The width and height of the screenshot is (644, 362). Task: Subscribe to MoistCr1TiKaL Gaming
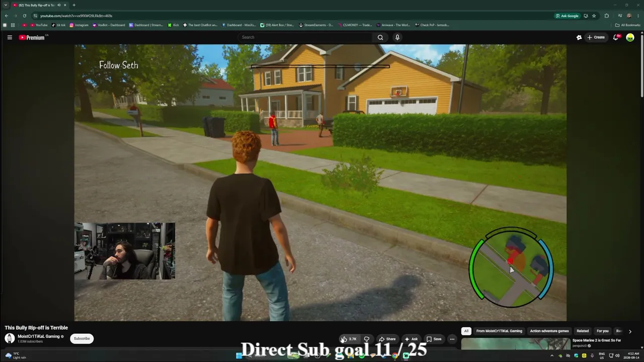pos(82,338)
